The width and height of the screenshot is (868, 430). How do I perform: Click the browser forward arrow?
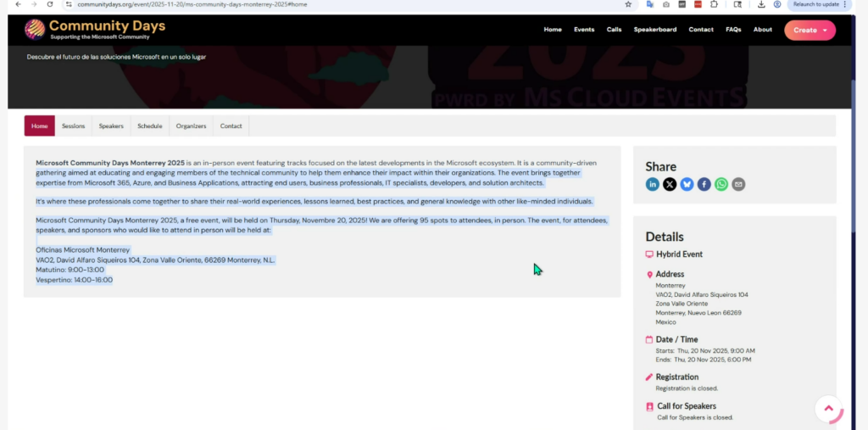(x=34, y=4)
